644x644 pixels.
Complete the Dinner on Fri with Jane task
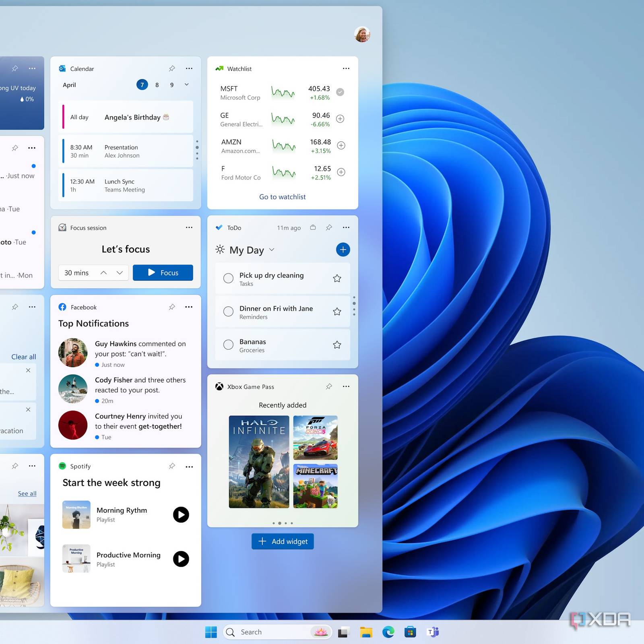click(x=228, y=312)
